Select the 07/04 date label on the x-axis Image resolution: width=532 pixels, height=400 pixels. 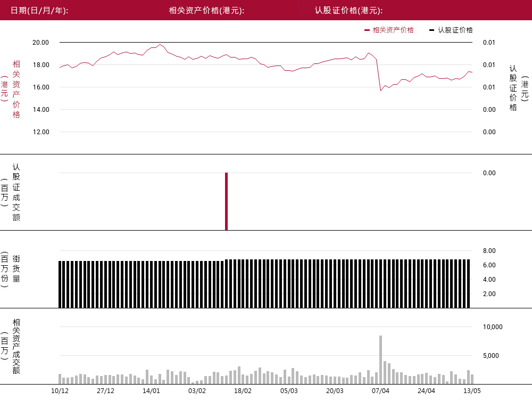pyautogui.click(x=381, y=391)
